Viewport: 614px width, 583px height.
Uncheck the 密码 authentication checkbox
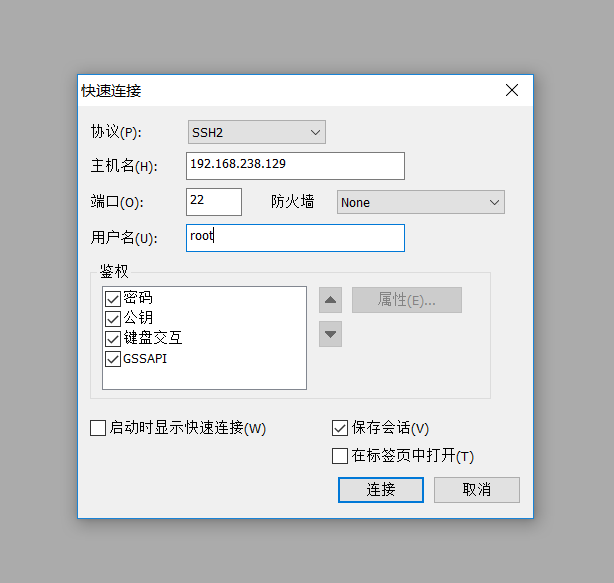(x=113, y=299)
